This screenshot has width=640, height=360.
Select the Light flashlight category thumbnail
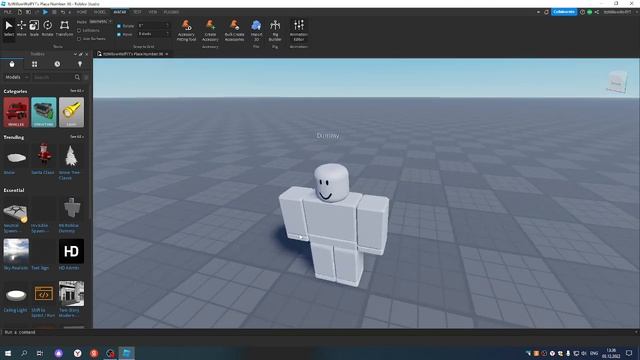point(71,112)
